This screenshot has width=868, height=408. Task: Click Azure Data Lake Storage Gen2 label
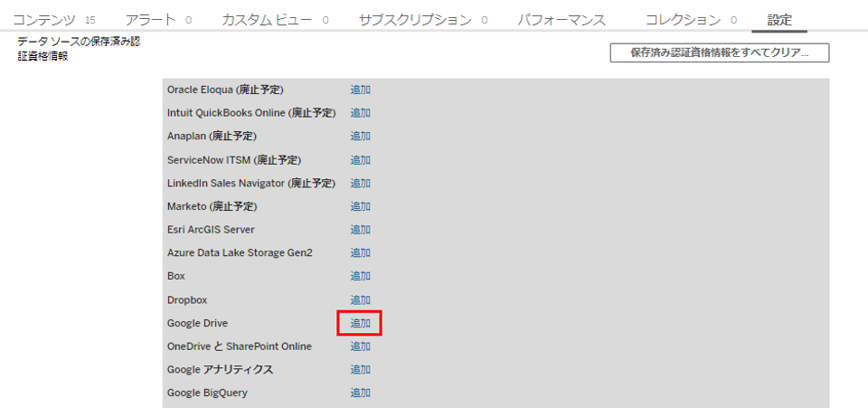tap(240, 253)
